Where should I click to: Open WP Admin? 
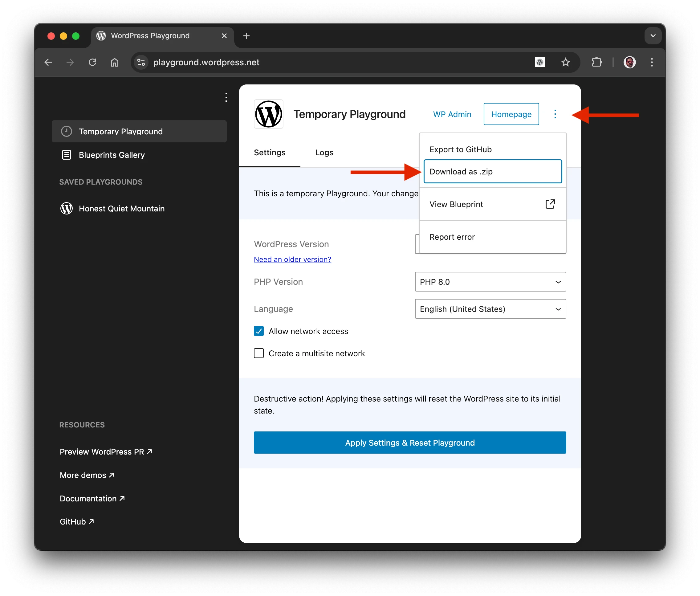click(x=452, y=114)
